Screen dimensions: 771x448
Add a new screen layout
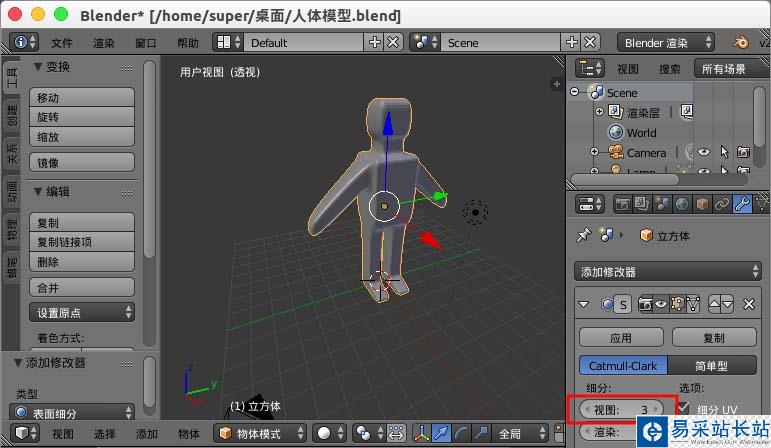[375, 42]
